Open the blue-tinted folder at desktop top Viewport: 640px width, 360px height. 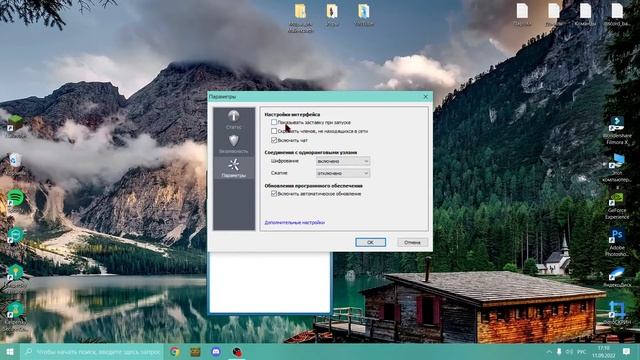pyautogui.click(x=363, y=15)
